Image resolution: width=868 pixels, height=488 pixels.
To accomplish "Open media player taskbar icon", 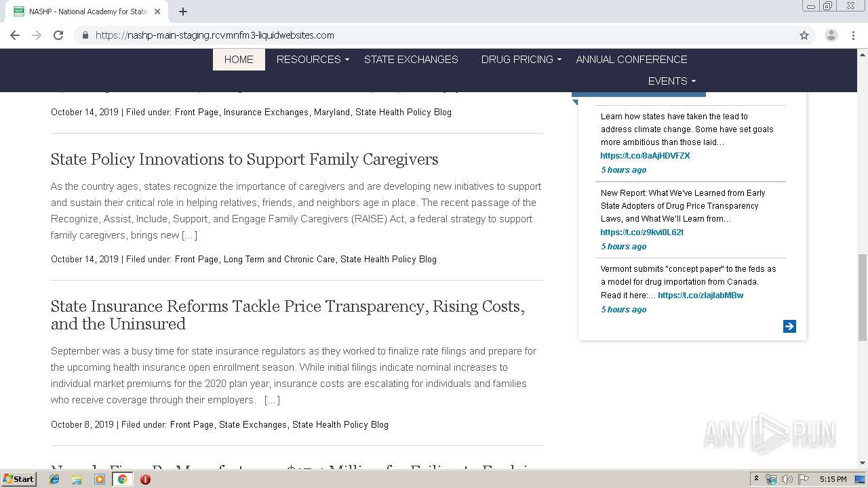I will pyautogui.click(x=100, y=479).
